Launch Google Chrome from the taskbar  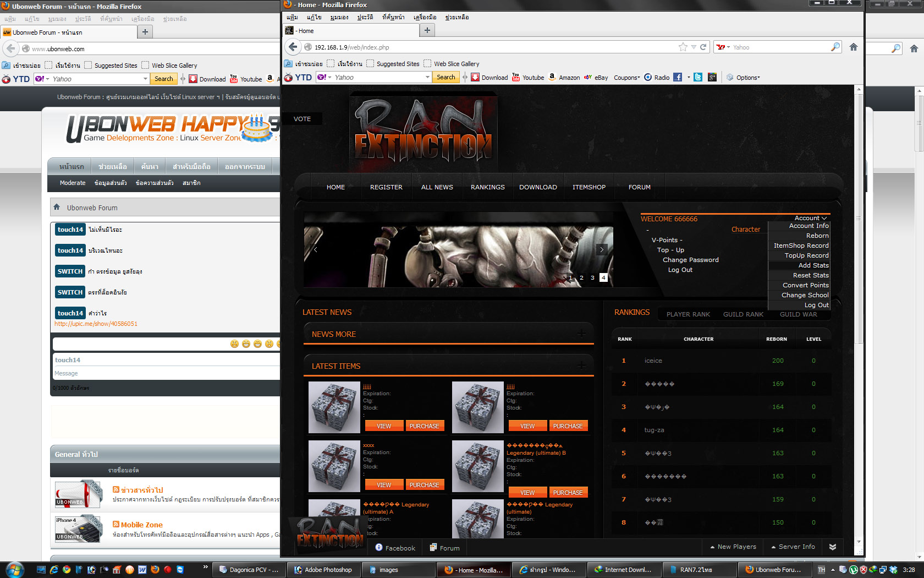(67, 570)
